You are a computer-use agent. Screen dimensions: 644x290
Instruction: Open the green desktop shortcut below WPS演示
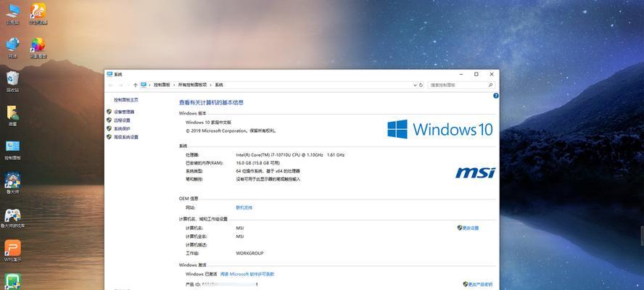point(13,282)
